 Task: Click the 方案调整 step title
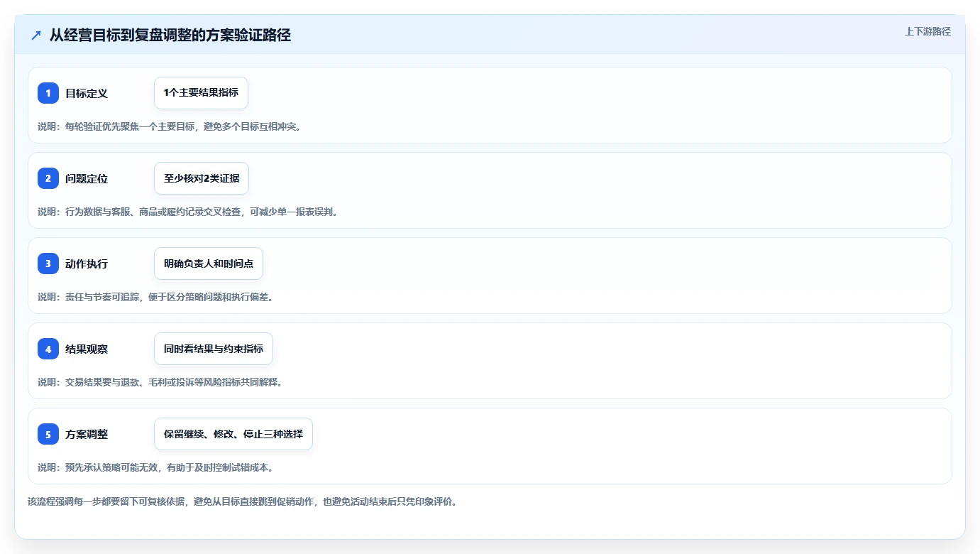click(87, 434)
